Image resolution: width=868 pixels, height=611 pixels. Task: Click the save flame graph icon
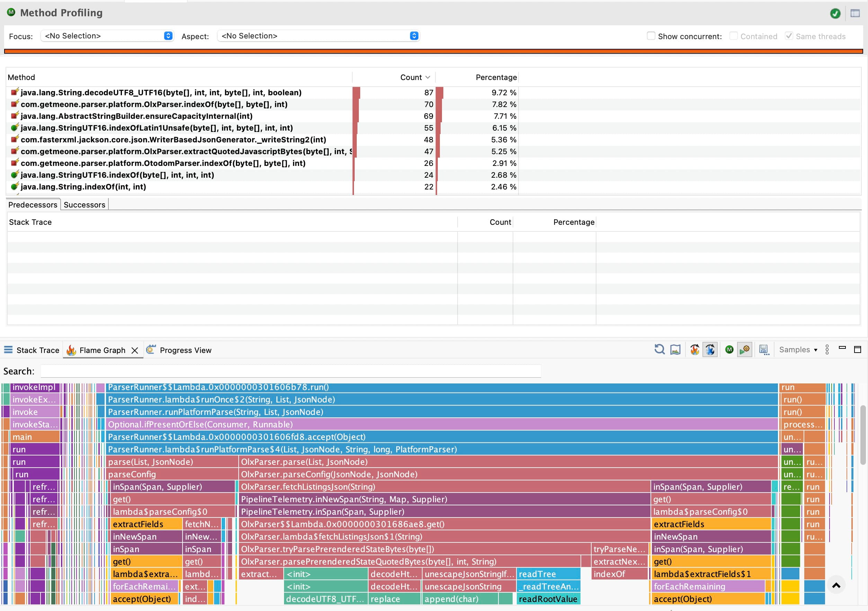point(765,350)
